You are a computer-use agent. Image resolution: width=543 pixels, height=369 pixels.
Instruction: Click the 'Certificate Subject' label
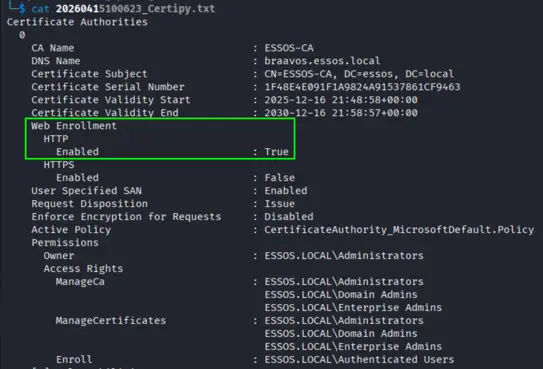pos(89,74)
